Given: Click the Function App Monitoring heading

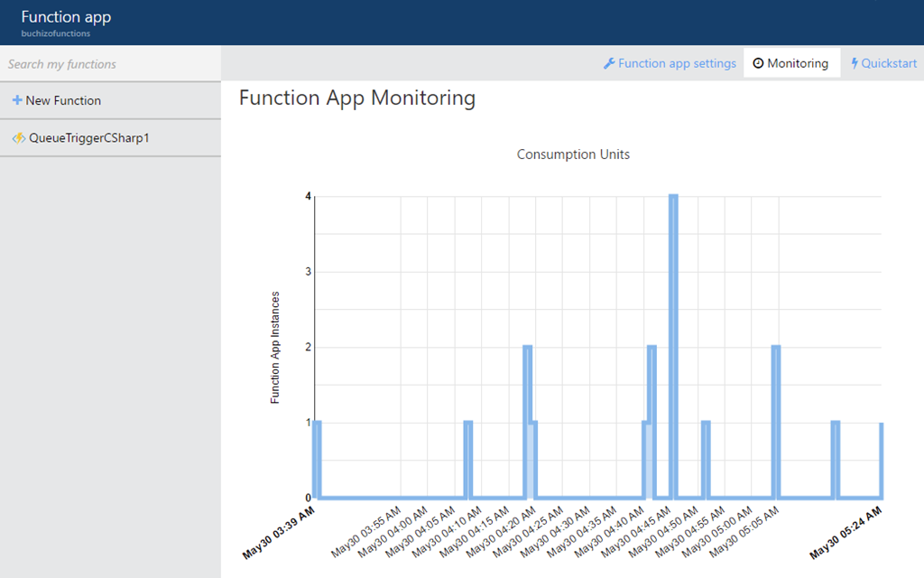Looking at the screenshot, I should click(357, 98).
